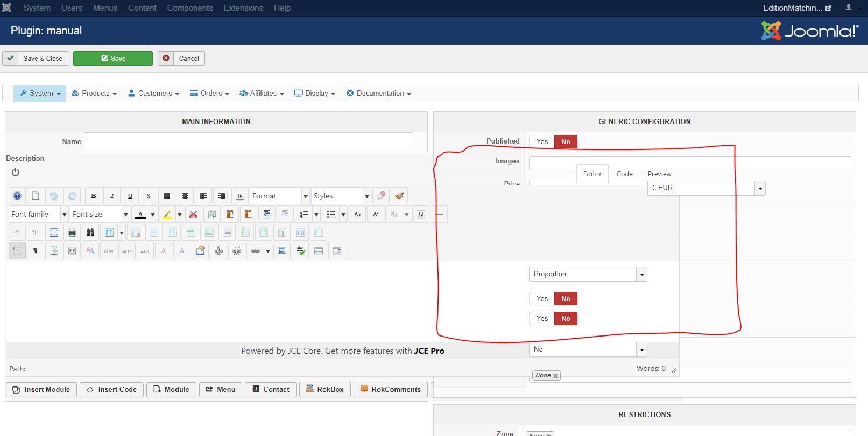This screenshot has width=868, height=436.
Task: Select No directly below the Proportion dropdown
Action: pos(566,298)
